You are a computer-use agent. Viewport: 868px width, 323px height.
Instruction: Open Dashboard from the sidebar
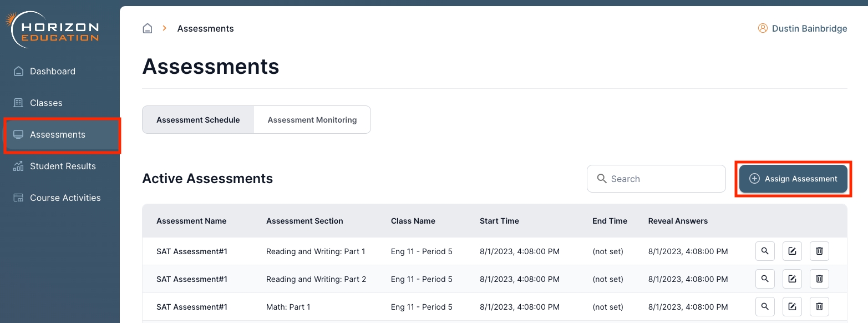click(52, 71)
